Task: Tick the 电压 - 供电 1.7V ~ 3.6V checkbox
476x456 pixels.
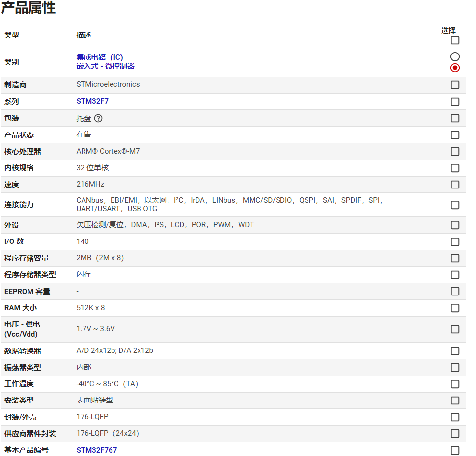Action: pos(455,329)
